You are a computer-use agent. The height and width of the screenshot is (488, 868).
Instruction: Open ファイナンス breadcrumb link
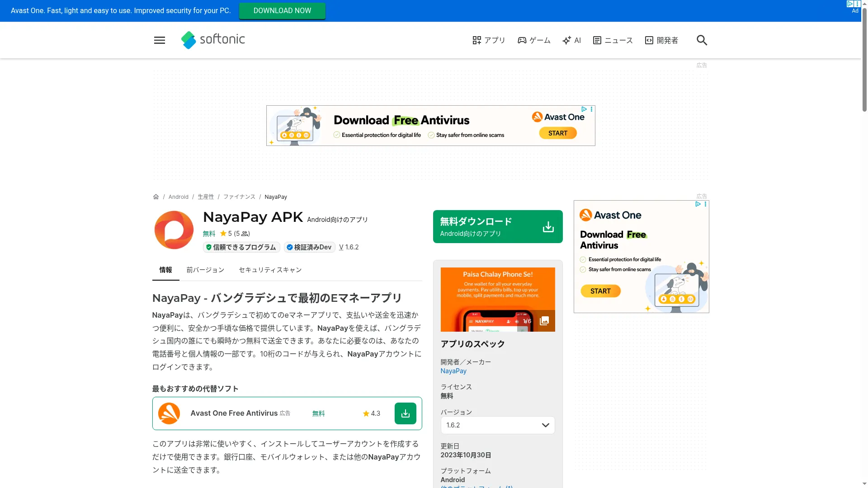tap(239, 197)
